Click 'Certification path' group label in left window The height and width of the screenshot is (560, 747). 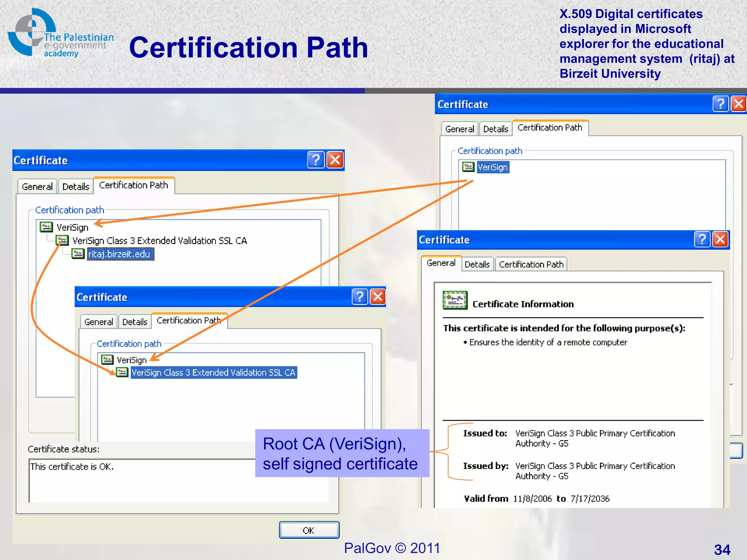(70, 210)
